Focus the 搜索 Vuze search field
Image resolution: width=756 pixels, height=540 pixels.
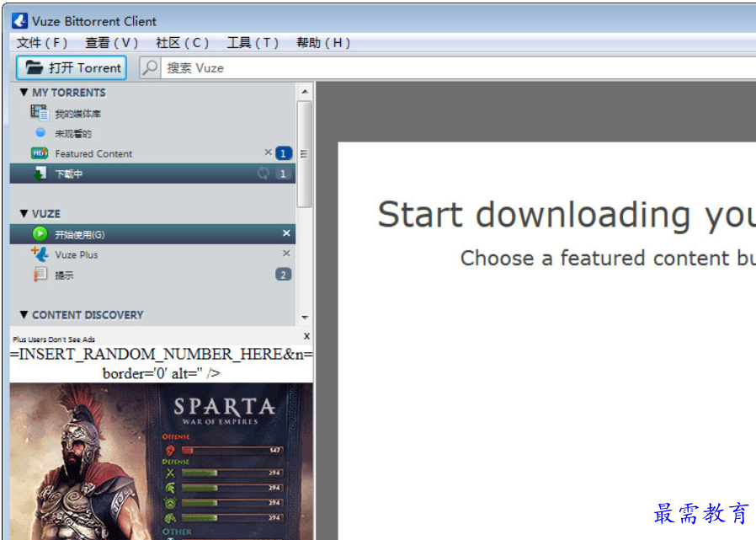pyautogui.click(x=458, y=68)
